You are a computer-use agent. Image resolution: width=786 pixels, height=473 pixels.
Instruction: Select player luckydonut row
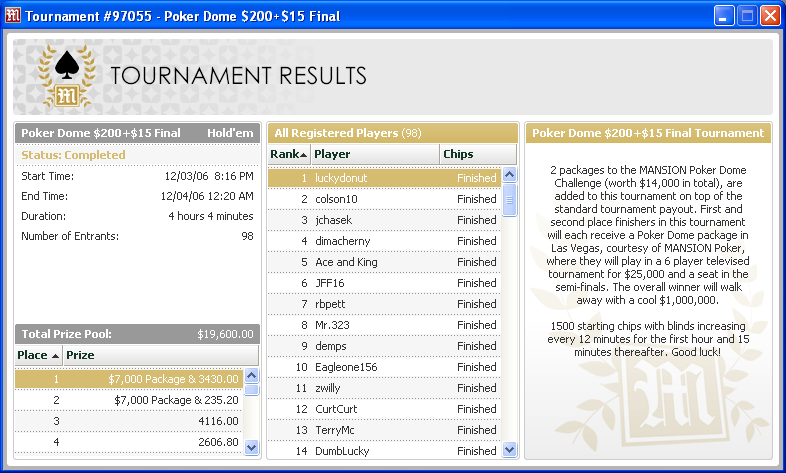(x=384, y=178)
